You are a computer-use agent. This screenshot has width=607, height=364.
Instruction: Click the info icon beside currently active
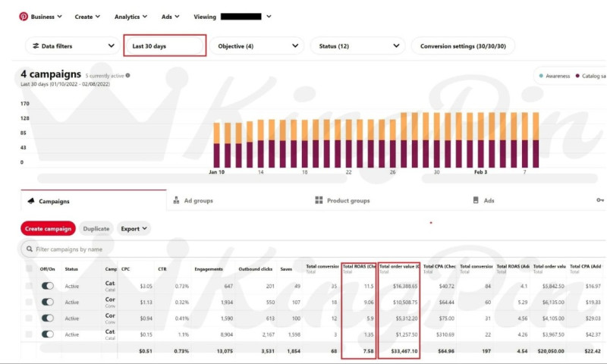pyautogui.click(x=127, y=76)
